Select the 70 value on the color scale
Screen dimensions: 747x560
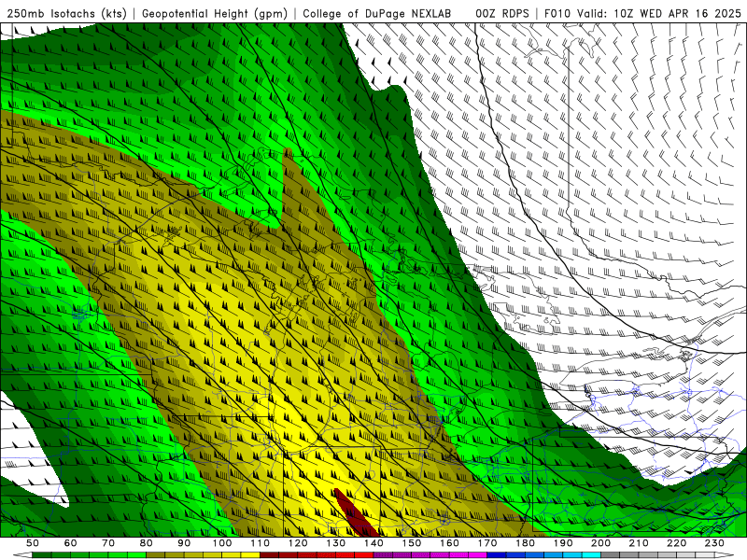click(108, 543)
